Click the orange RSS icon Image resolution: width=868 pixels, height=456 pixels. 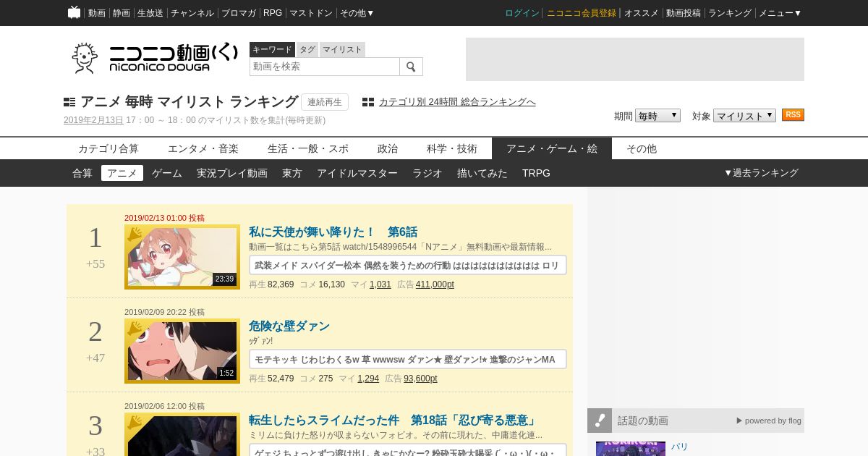coord(793,115)
